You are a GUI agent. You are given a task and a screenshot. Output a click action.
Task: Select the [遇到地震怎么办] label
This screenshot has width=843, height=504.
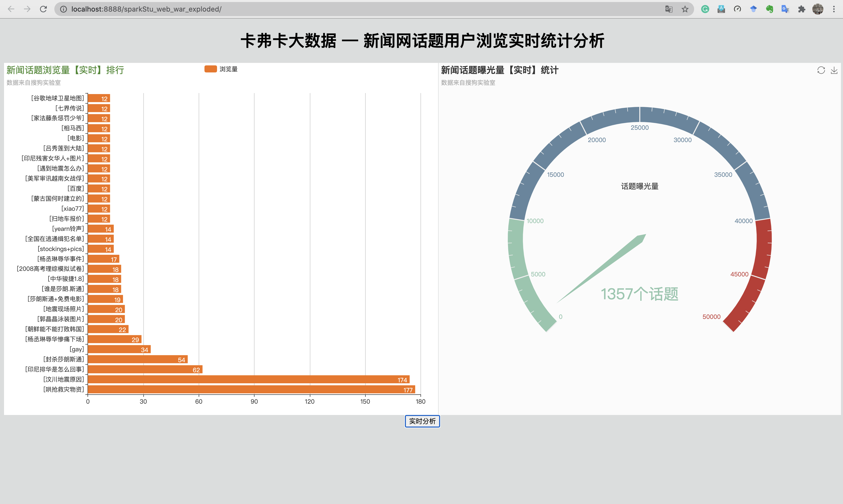(60, 168)
